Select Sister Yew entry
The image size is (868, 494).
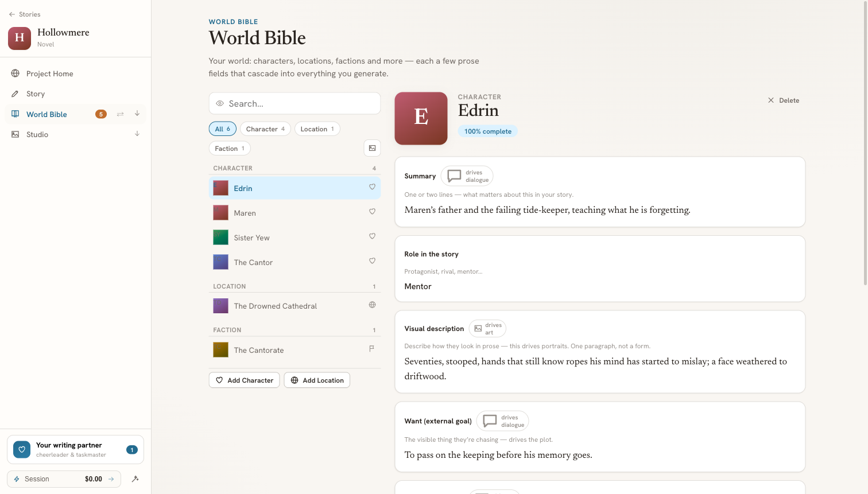tap(294, 238)
